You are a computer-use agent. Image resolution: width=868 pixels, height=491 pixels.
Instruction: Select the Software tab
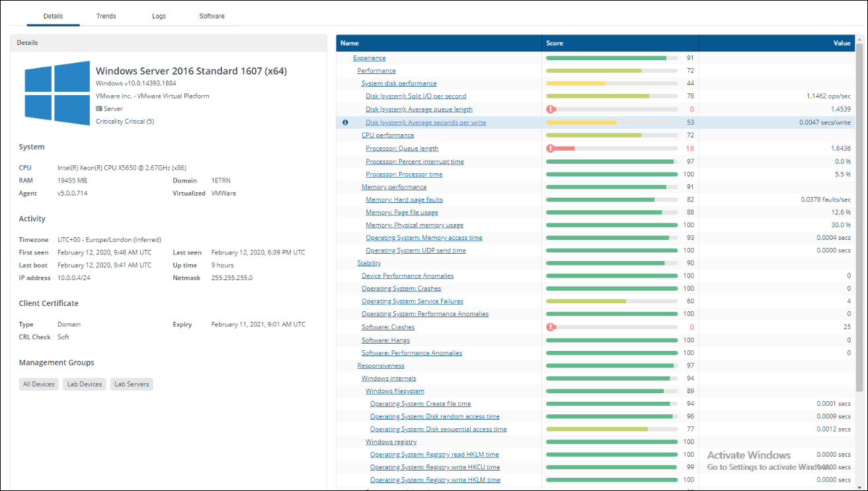212,16
